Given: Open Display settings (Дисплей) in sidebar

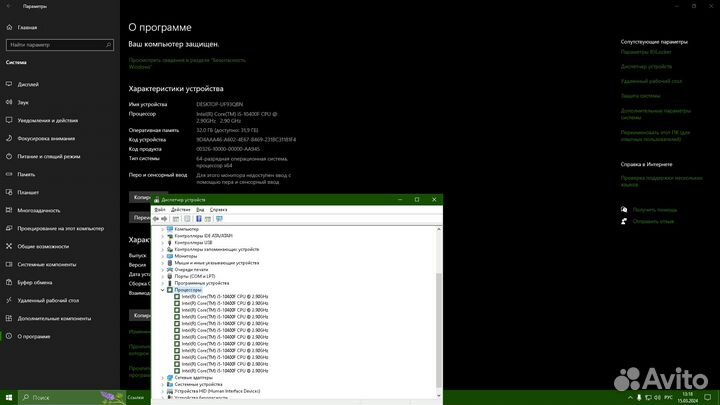Looking at the screenshot, I should point(28,84).
